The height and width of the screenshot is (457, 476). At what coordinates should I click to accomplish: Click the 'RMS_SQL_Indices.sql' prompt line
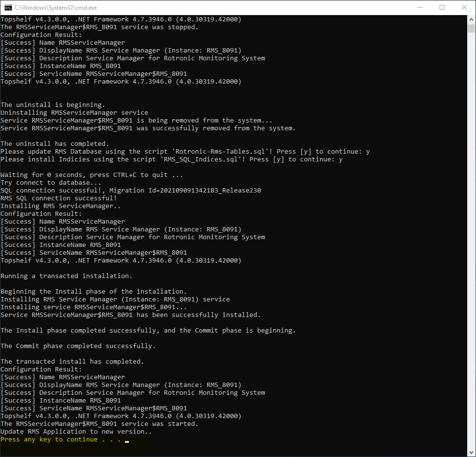(x=172, y=159)
